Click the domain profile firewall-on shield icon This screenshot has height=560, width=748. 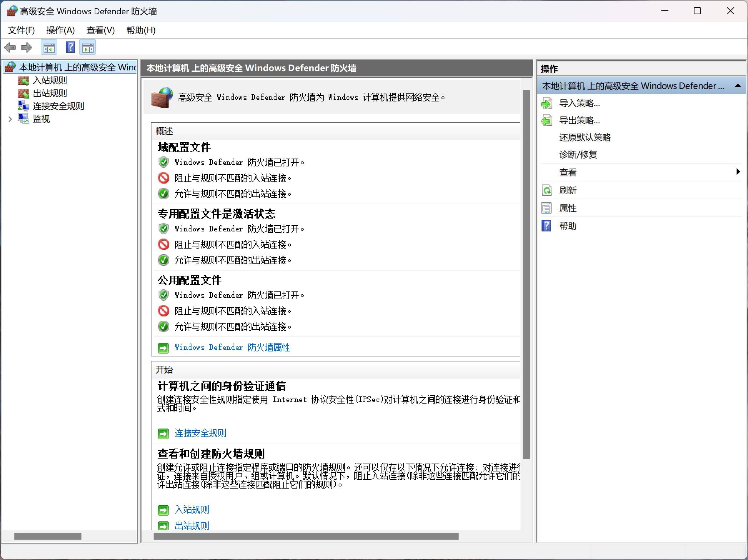click(164, 162)
